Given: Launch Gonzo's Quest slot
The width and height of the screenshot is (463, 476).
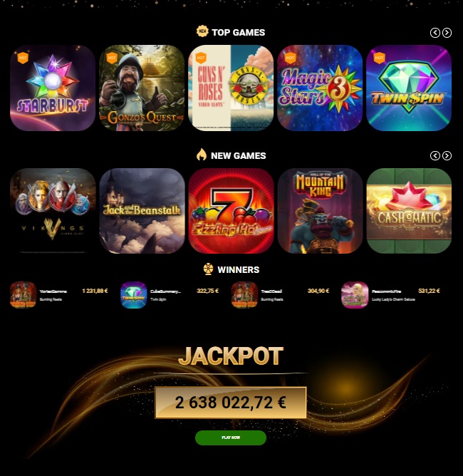Looking at the screenshot, I should pyautogui.click(x=142, y=88).
